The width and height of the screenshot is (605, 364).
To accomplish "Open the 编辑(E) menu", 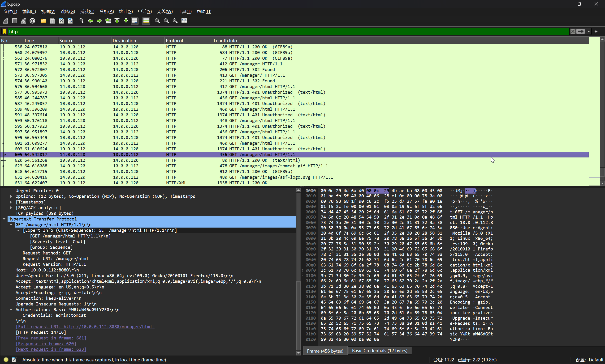I will click(x=29, y=12).
